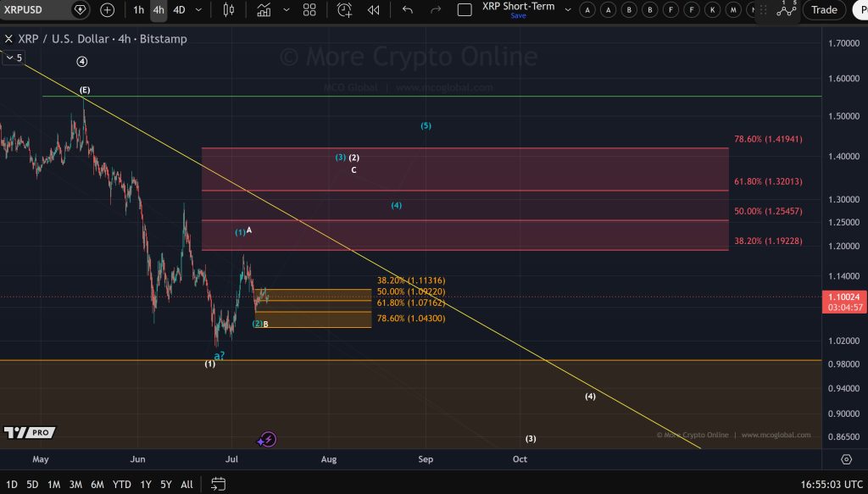This screenshot has width=868, height=494.
Task: Load the first A layout circle
Action: [587, 10]
